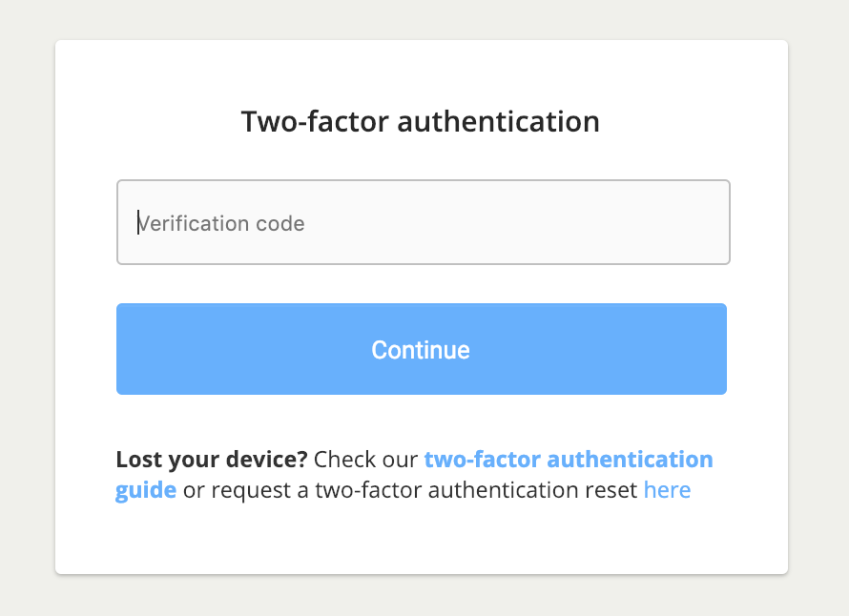Submit the code with Continue
The width and height of the screenshot is (849, 616).
pos(422,349)
